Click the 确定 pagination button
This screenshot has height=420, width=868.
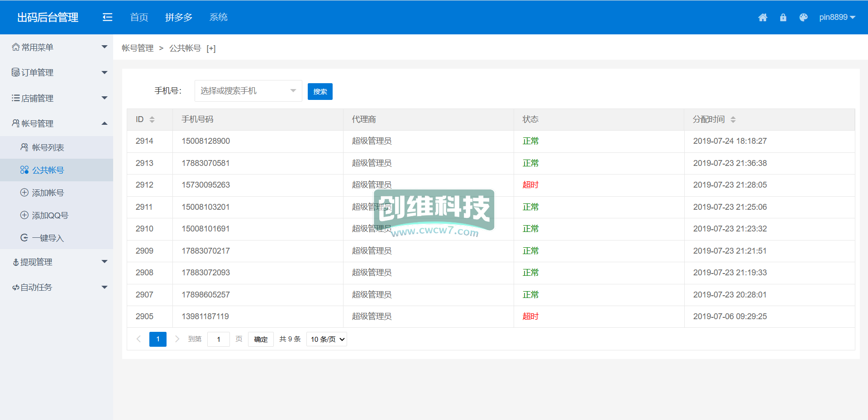click(x=261, y=339)
